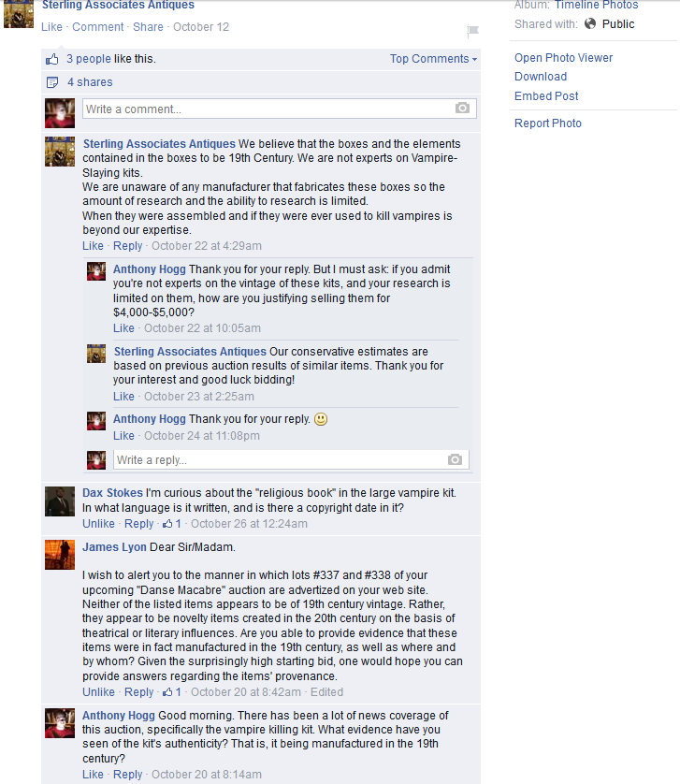Click the Report Photo link
The height and width of the screenshot is (784, 680).
pyautogui.click(x=548, y=123)
